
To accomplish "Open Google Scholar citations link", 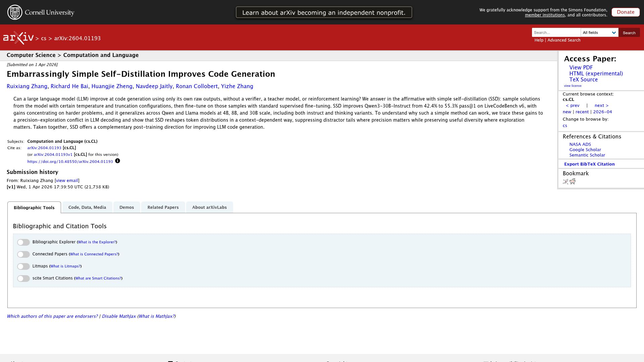I will click(585, 150).
